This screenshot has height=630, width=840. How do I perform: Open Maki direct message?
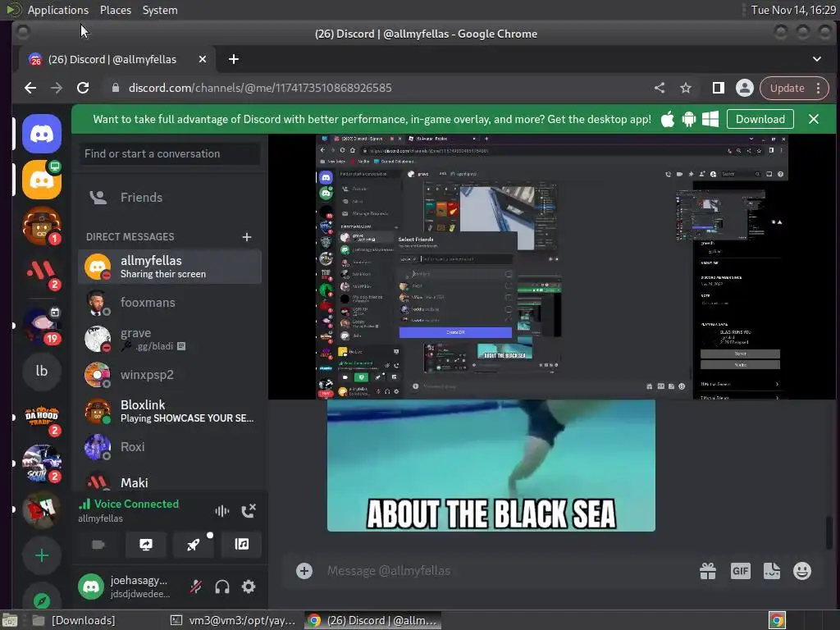click(170, 481)
